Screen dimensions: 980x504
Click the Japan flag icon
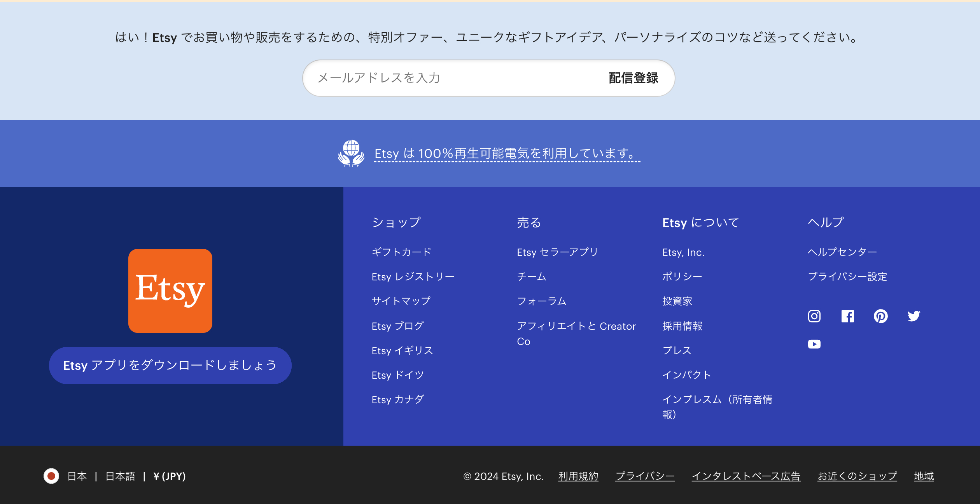51,476
